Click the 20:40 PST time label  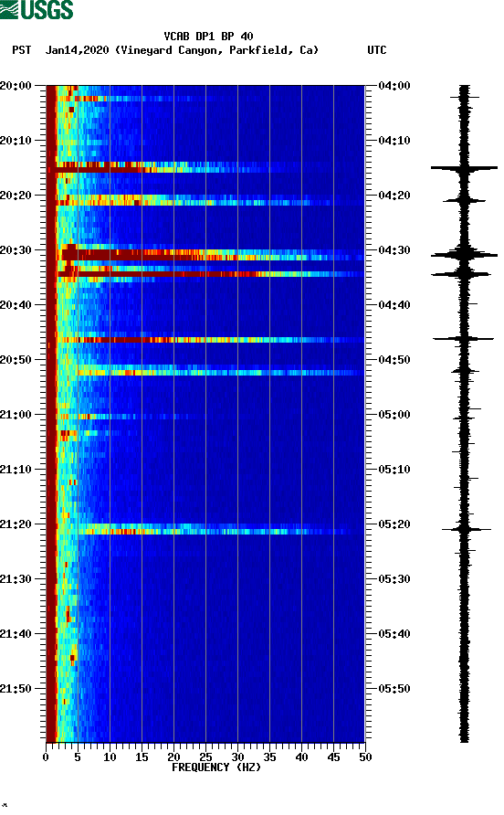point(16,305)
